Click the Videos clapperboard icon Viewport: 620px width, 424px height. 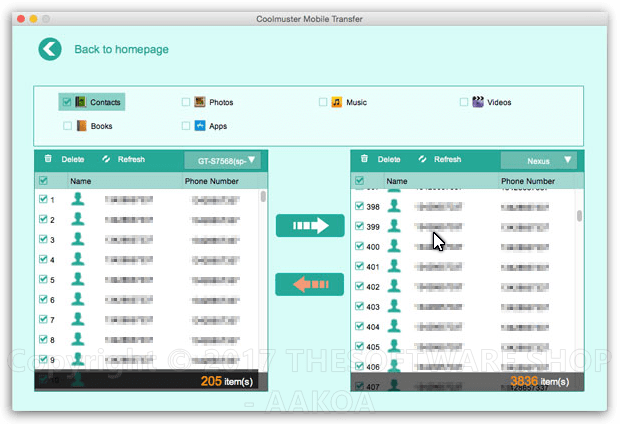(x=478, y=102)
